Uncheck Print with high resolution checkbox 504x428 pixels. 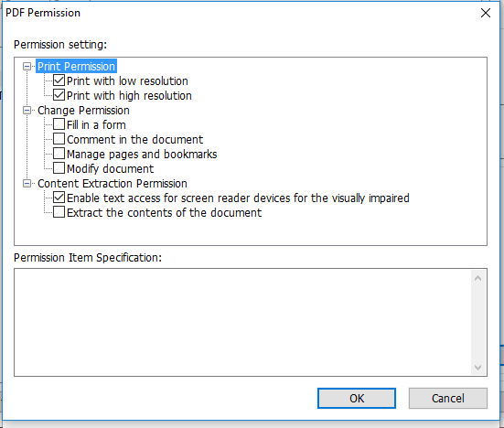coord(59,95)
